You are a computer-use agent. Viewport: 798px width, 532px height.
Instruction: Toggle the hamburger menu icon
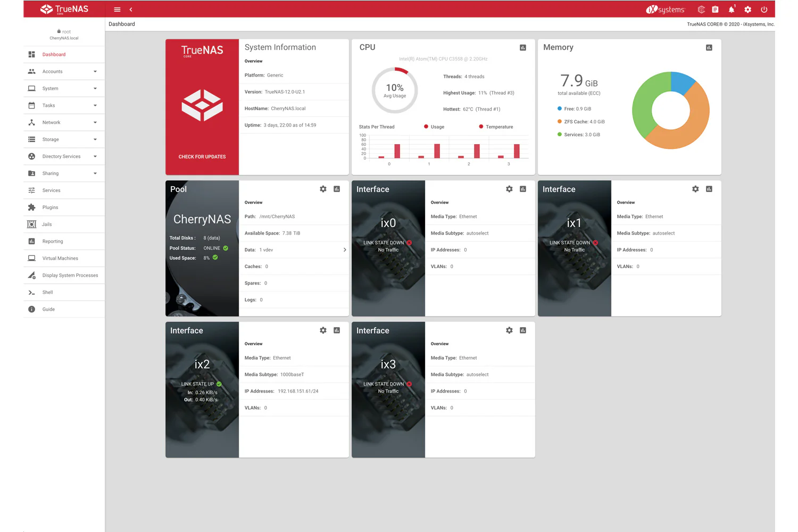(117, 10)
